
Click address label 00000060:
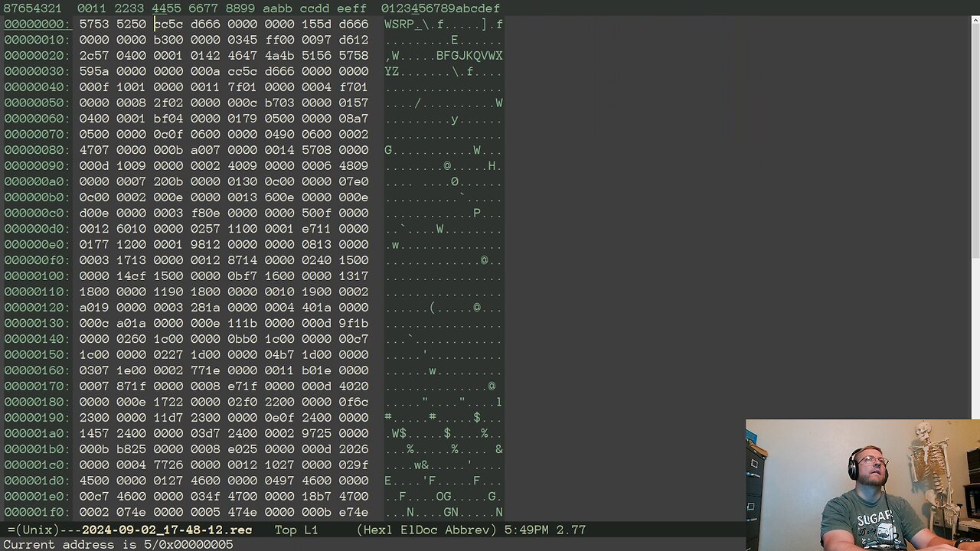(x=37, y=119)
